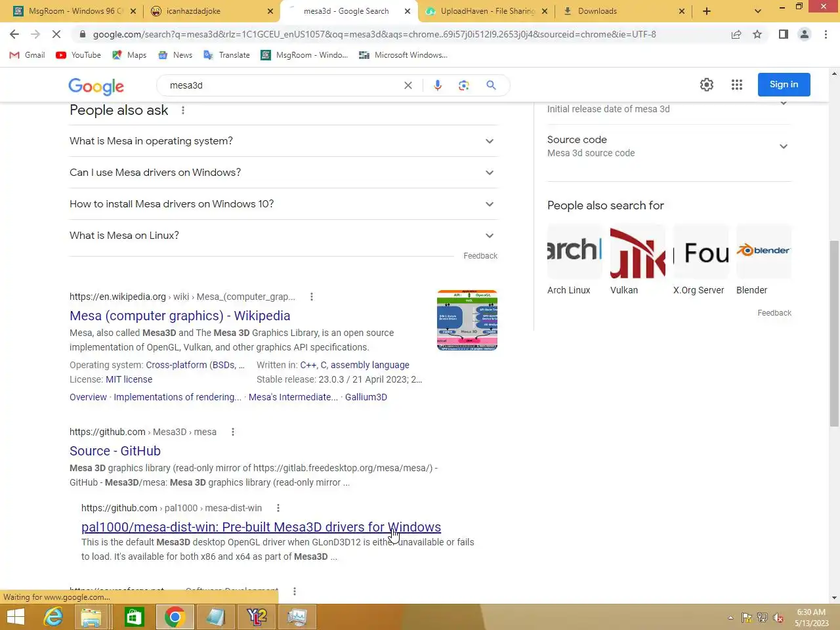This screenshot has width=840, height=630.
Task: Select Blender related search card
Action: [764, 260]
